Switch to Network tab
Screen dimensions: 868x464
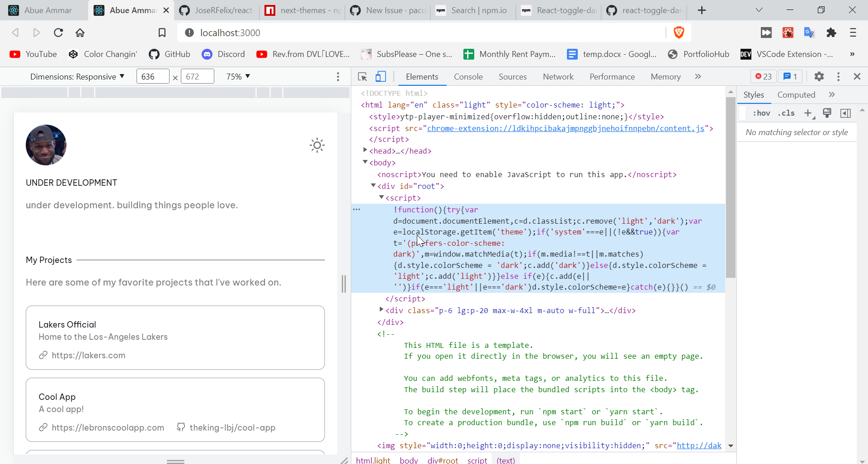(x=558, y=77)
